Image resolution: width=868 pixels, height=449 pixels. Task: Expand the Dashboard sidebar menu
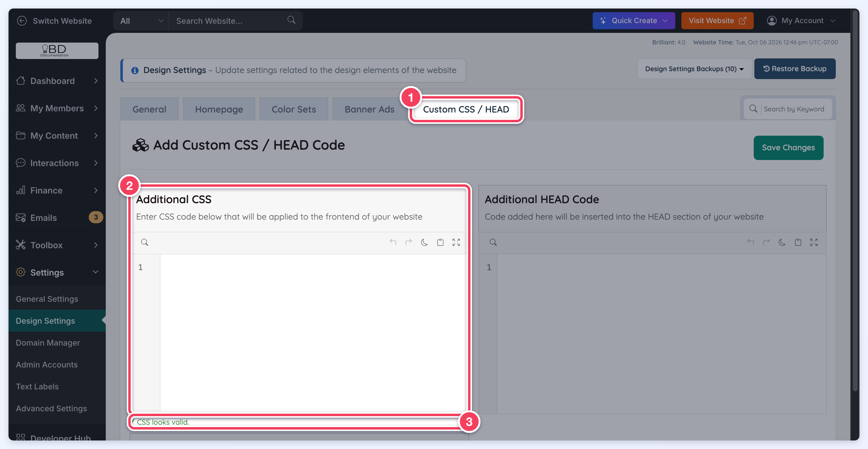(x=57, y=81)
